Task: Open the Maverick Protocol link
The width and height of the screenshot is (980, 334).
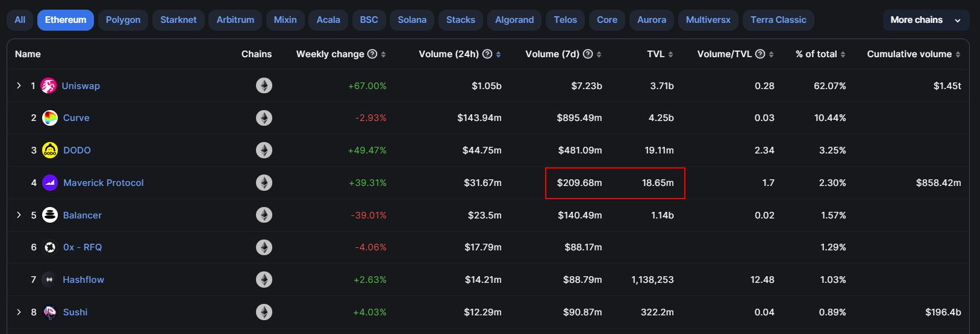Action: [104, 183]
